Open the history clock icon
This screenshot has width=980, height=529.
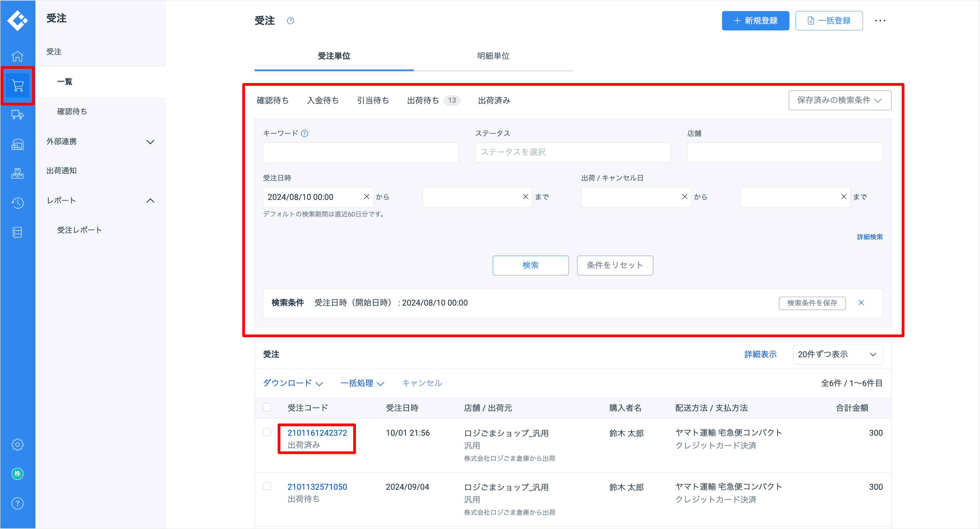(17, 203)
